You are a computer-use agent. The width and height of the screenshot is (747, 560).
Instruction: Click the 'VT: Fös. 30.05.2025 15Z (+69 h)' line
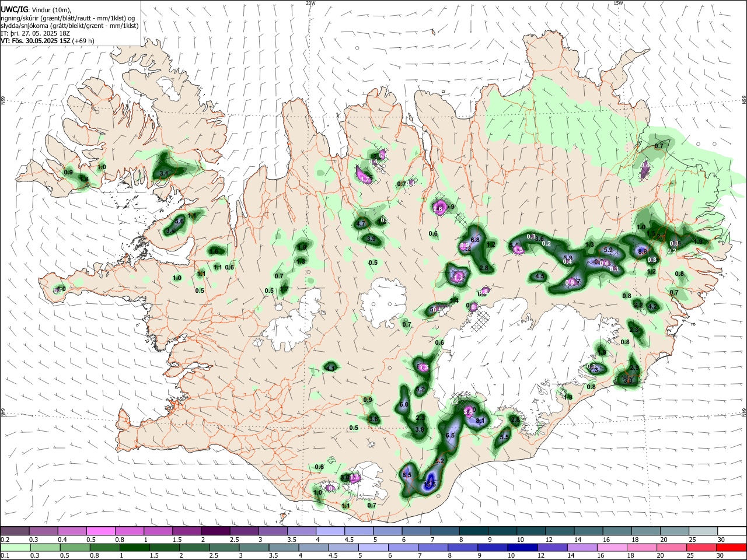[x=47, y=41]
